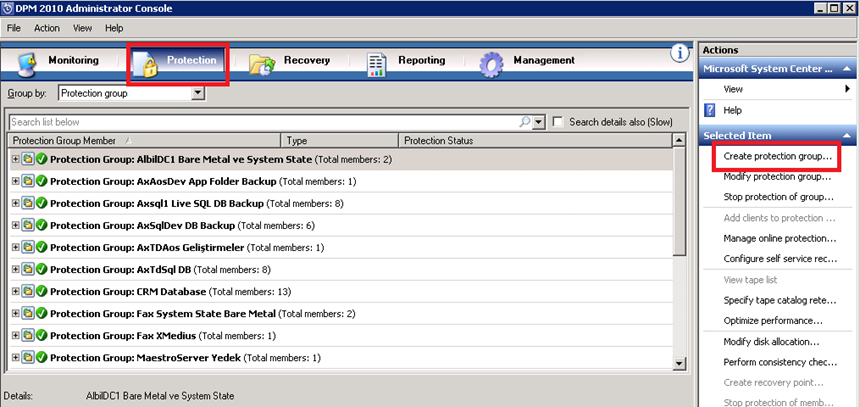
Task: Click Create protection group action
Action: point(777,156)
